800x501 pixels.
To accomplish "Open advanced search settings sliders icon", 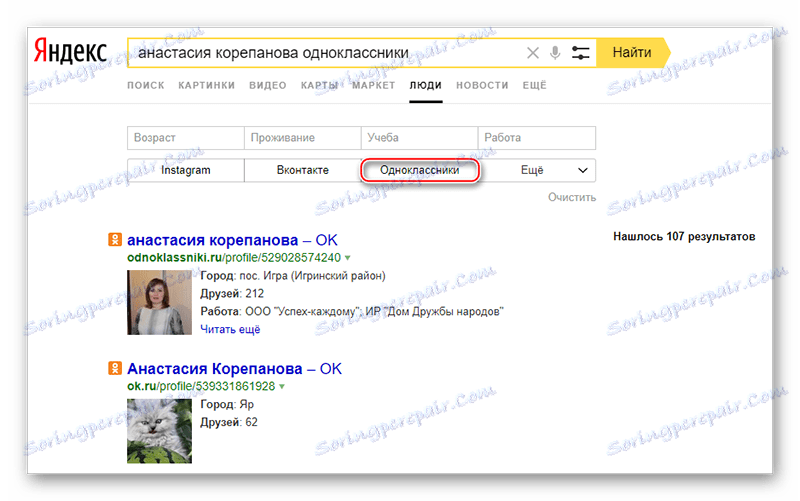I will coord(580,53).
